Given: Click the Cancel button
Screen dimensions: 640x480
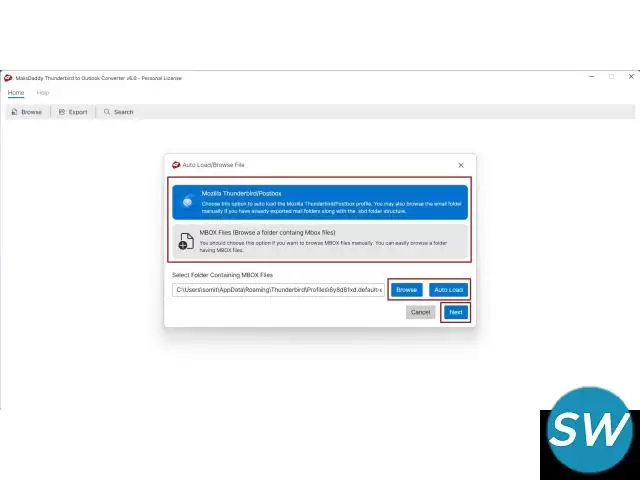Looking at the screenshot, I should tap(421, 312).
